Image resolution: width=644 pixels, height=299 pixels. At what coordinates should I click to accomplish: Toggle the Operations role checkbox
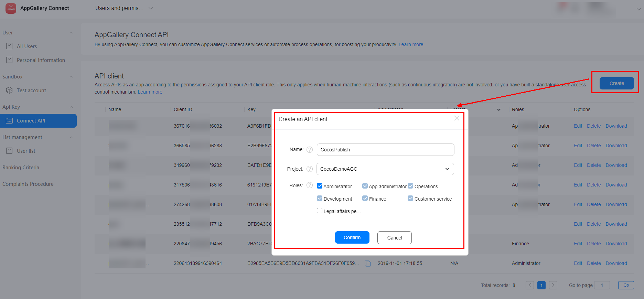click(x=410, y=186)
